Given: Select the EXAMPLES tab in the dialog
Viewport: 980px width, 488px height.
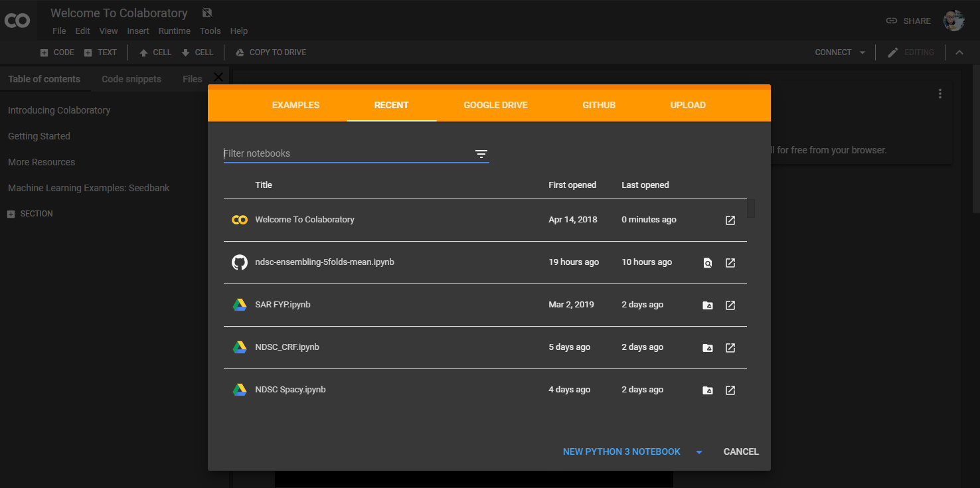Looking at the screenshot, I should click(295, 105).
